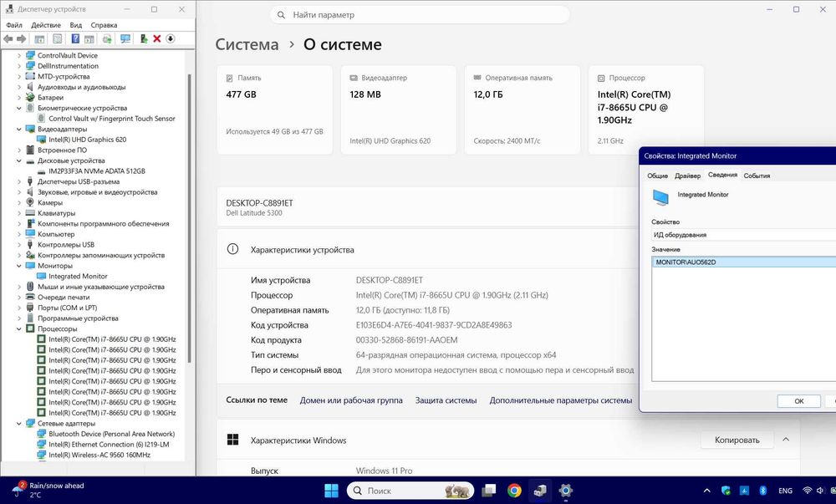The width and height of the screenshot is (836, 504).
Task: Click the Windows Start button
Action: (x=331, y=491)
